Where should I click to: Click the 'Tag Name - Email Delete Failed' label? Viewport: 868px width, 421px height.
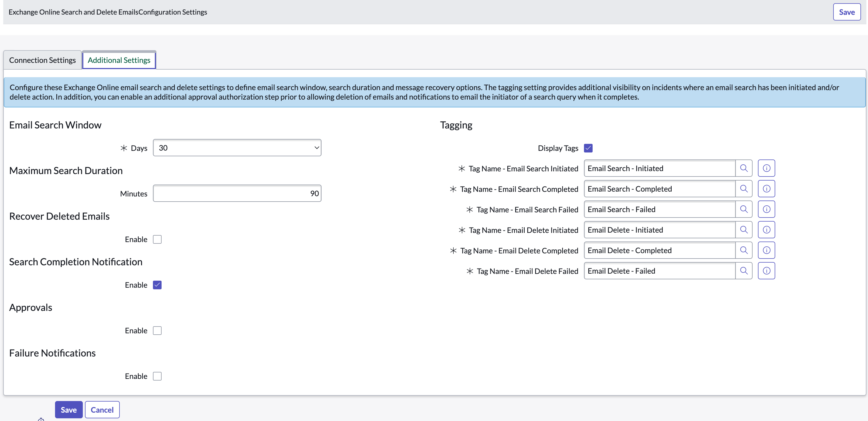[x=527, y=272]
